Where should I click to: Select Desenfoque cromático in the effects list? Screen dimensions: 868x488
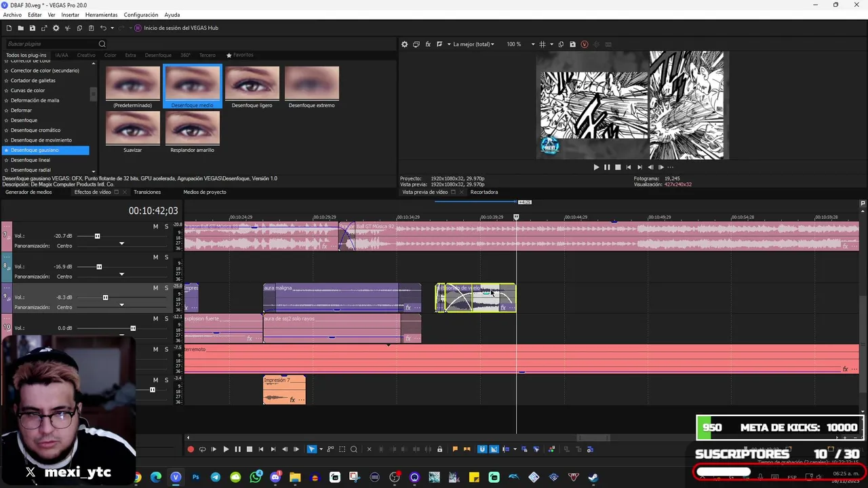pyautogui.click(x=35, y=130)
